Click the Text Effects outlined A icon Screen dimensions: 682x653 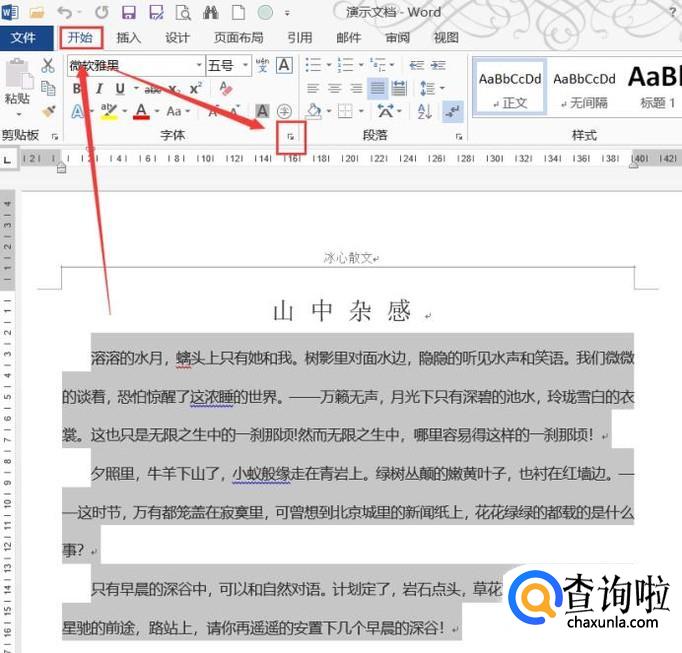coord(77,111)
